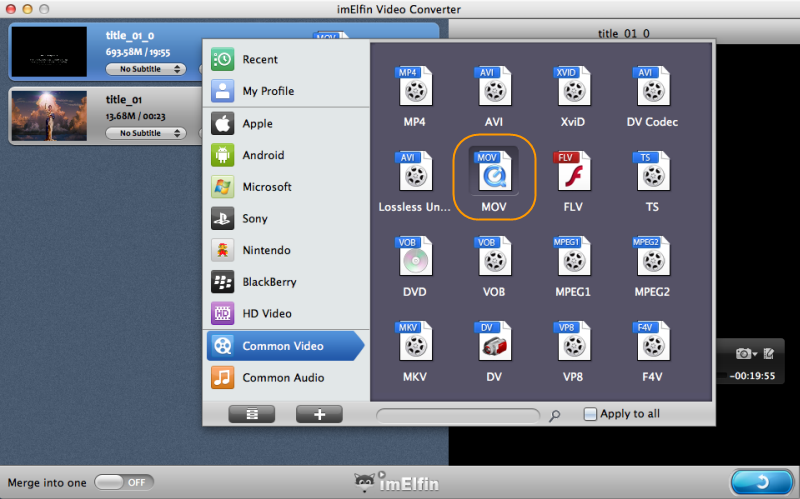800x499 pixels.
Task: Start conversion with the blue convert button
Action: click(762, 482)
